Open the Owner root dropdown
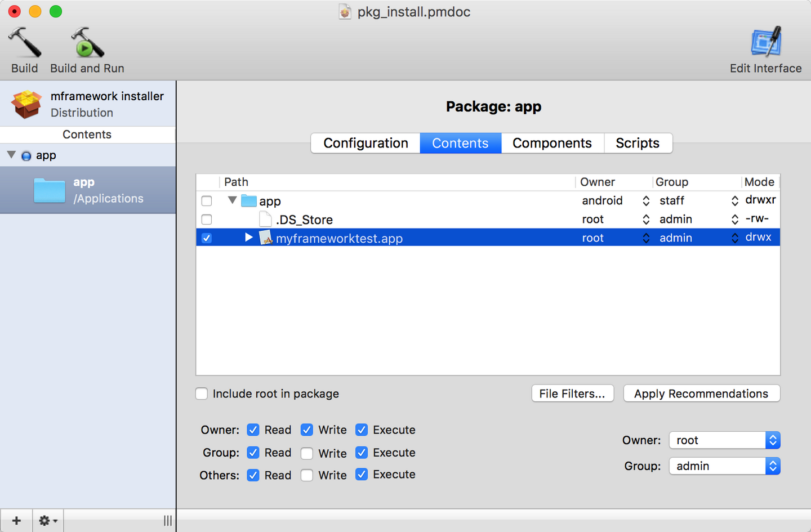The width and height of the screenshot is (811, 532). [x=724, y=440]
